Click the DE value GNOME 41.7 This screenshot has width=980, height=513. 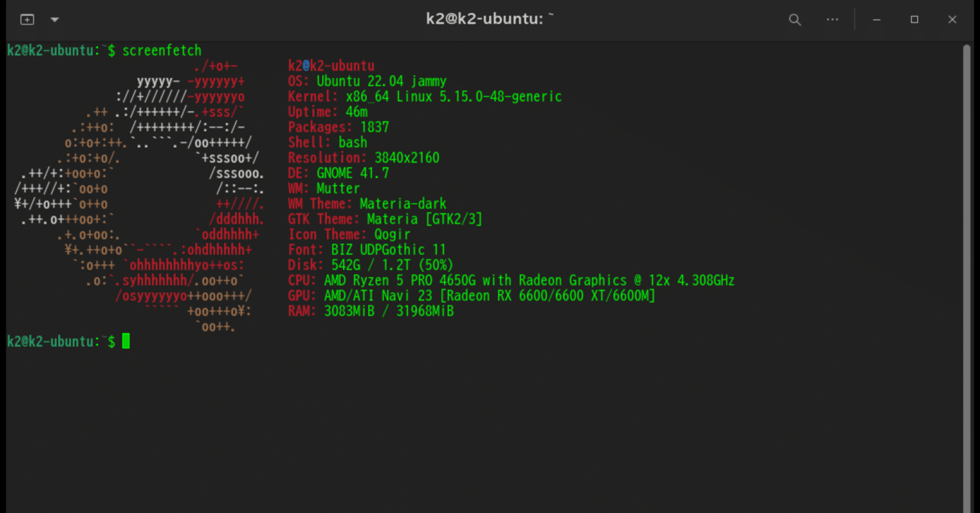[x=353, y=173]
